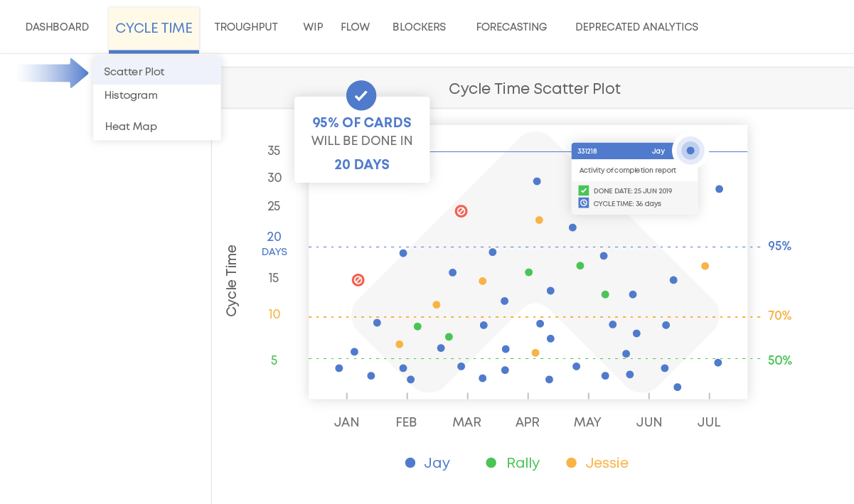Open the Cycle Time tab
The image size is (854, 504).
[x=154, y=28]
